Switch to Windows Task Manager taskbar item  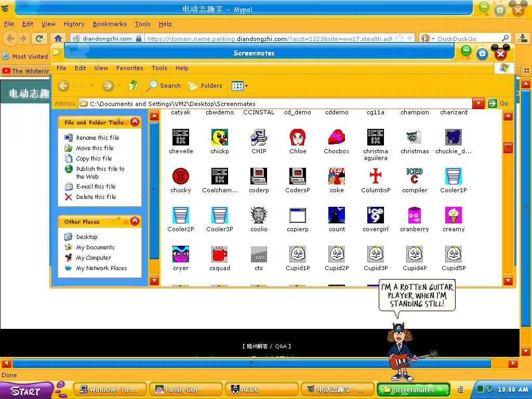click(x=110, y=390)
